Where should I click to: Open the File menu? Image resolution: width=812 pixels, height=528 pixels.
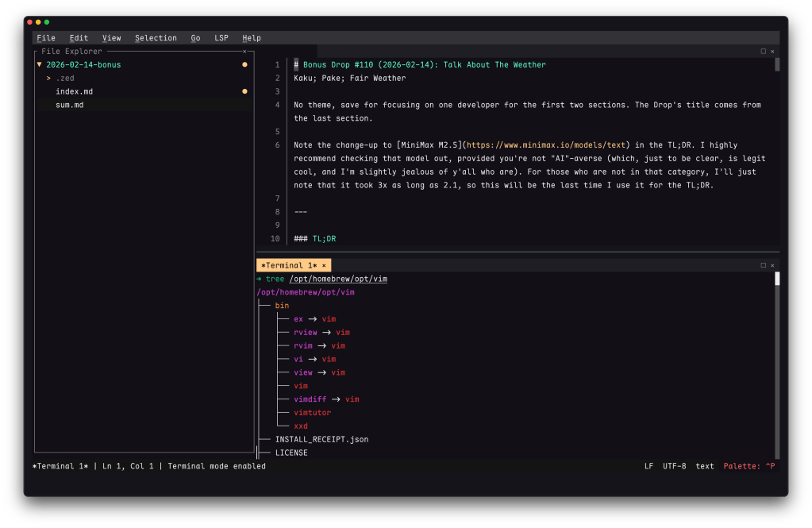click(x=46, y=38)
